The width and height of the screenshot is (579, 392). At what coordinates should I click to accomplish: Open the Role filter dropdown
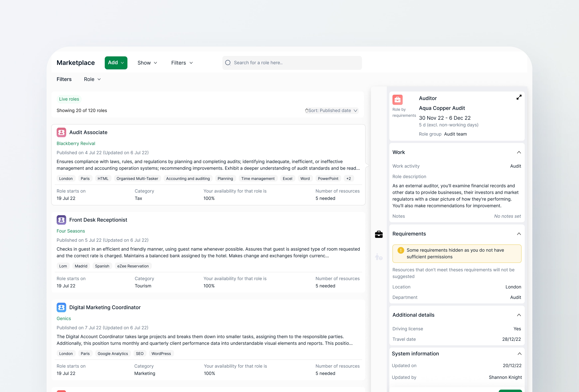92,79
